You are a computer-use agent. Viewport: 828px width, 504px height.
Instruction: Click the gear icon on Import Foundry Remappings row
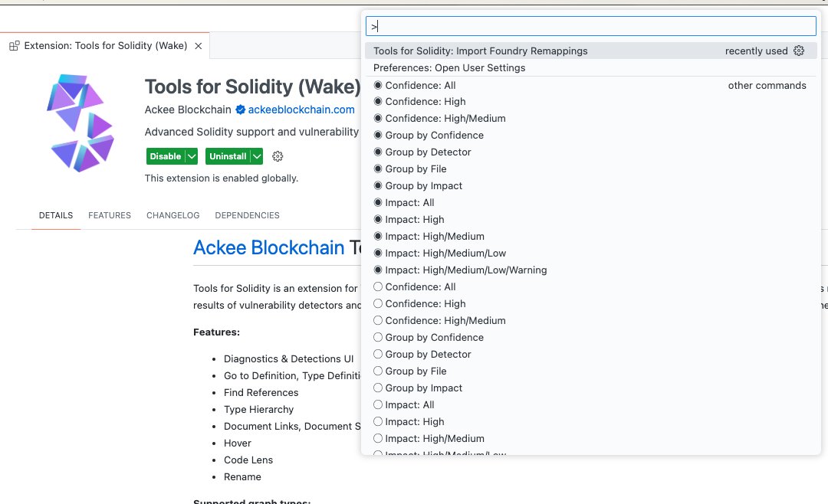[x=798, y=51]
